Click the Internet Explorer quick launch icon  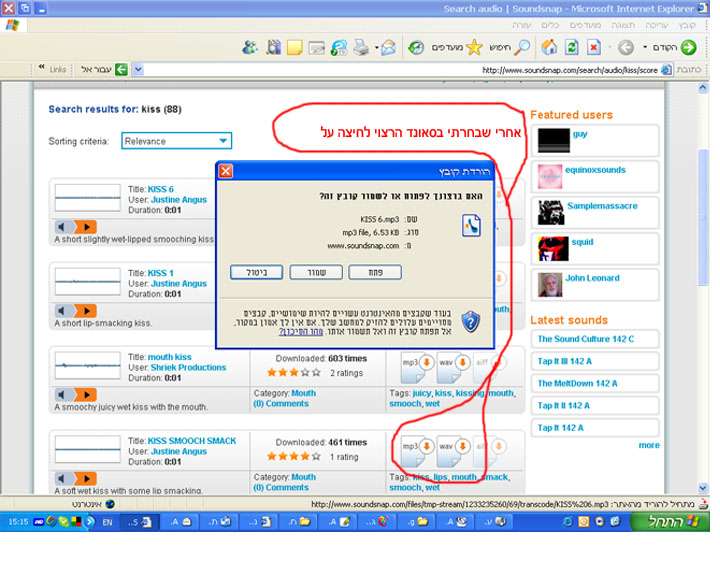coord(568,522)
